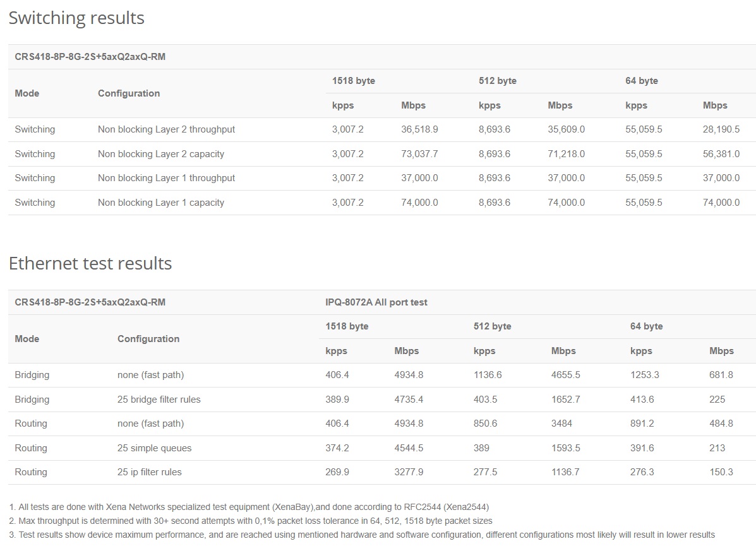Select the 28,190.5 Mbps value
The width and height of the screenshot is (756, 551).
(721, 129)
